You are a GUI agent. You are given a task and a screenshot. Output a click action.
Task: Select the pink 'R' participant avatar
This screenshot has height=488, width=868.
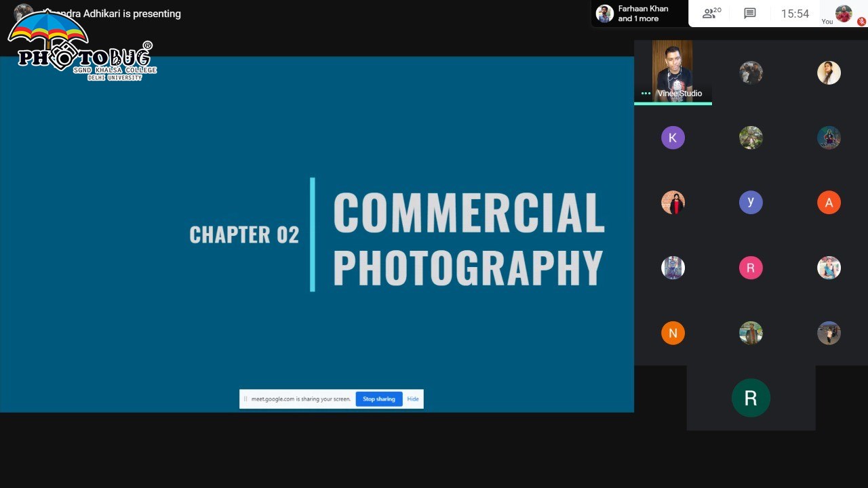(x=751, y=268)
